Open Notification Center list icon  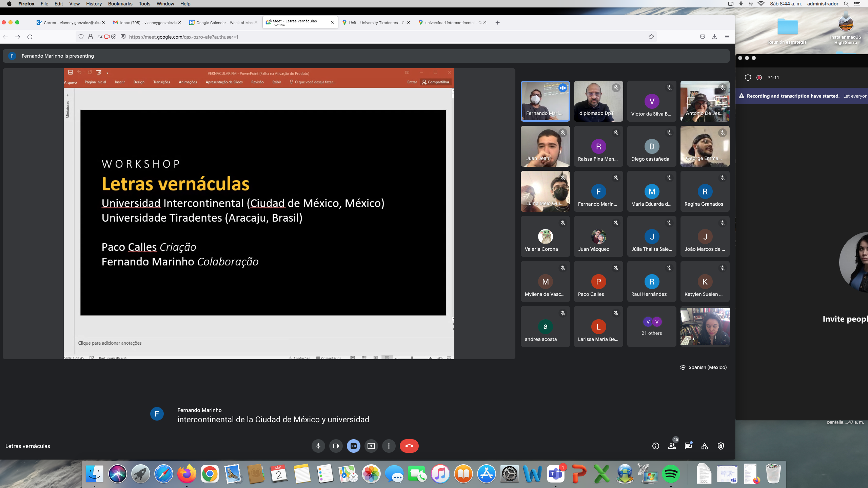pos(857,4)
